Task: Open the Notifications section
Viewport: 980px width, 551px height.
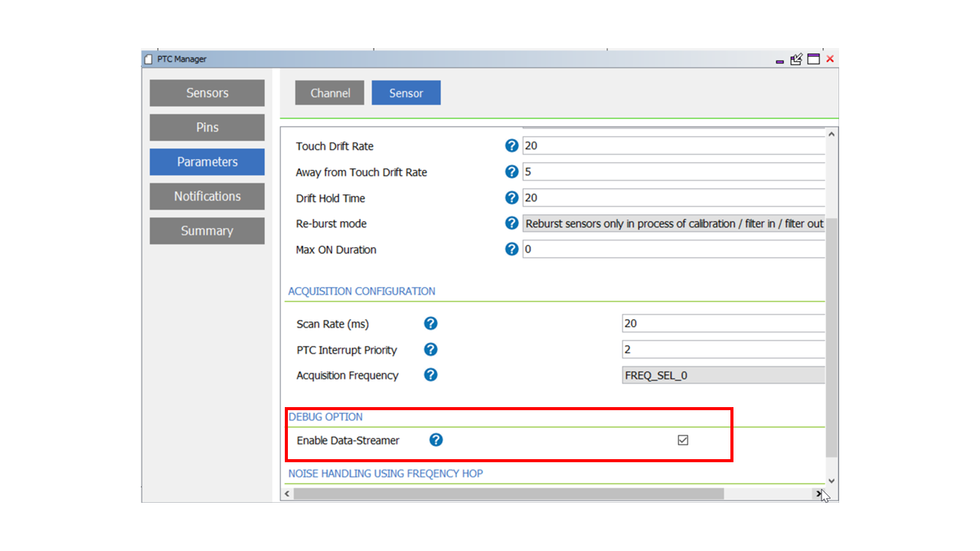Action: pyautogui.click(x=207, y=196)
